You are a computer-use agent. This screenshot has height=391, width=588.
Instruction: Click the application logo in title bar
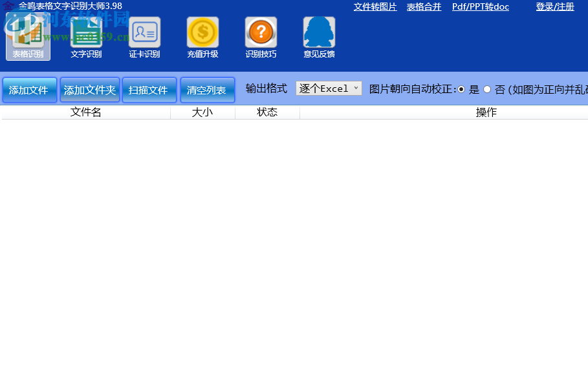tap(6, 5)
